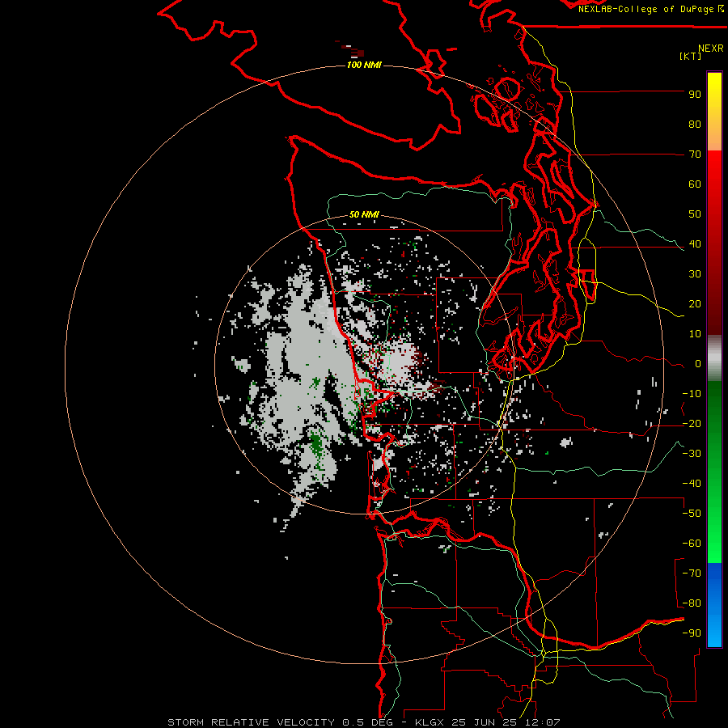Click the 20 value on velocity scale
The image size is (728, 728).
(x=695, y=304)
